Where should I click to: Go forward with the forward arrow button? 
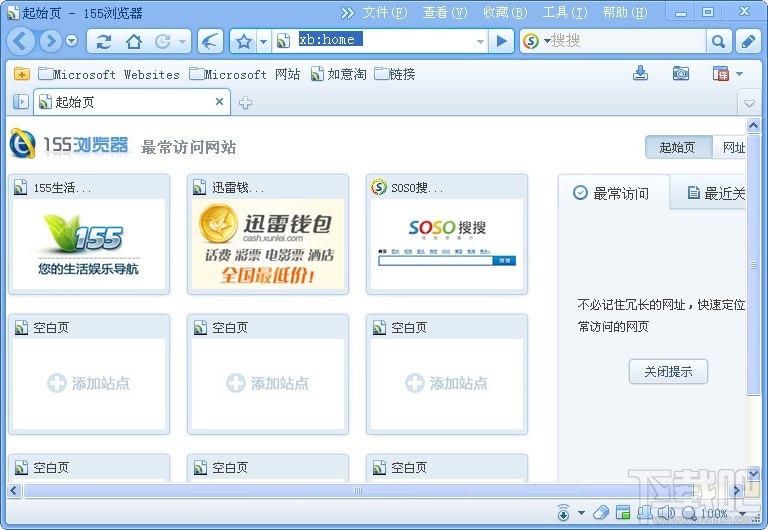(50, 41)
